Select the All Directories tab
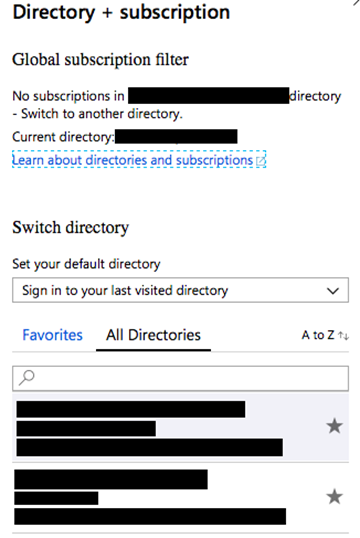This screenshot has height=538, width=360. pyautogui.click(x=153, y=335)
